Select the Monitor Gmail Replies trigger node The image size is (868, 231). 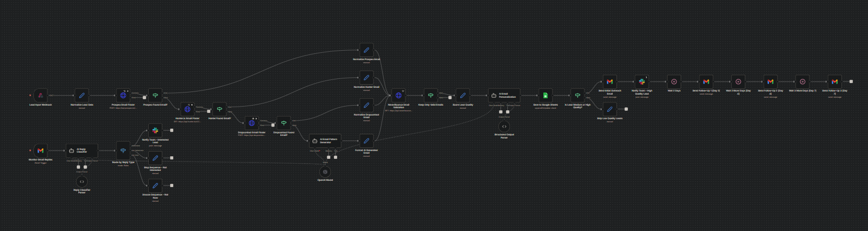pyautogui.click(x=40, y=151)
